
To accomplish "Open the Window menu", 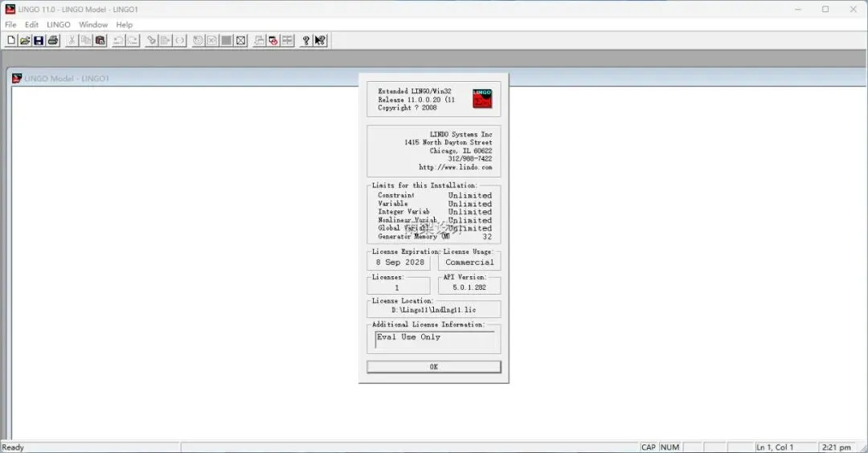I will (93, 25).
